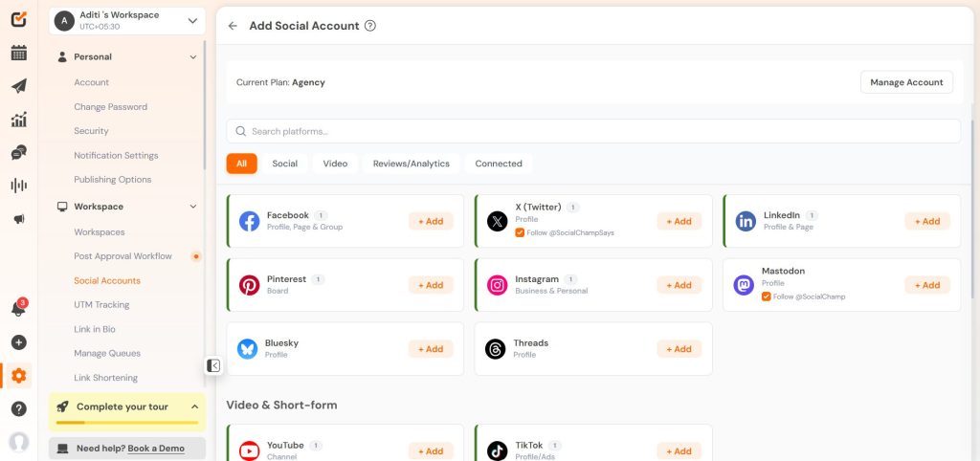
Task: Add a Pinterest account
Action: 431,285
